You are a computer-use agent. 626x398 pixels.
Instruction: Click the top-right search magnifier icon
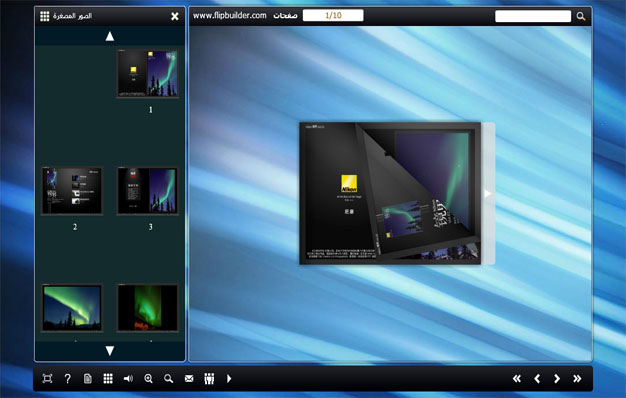tap(581, 16)
